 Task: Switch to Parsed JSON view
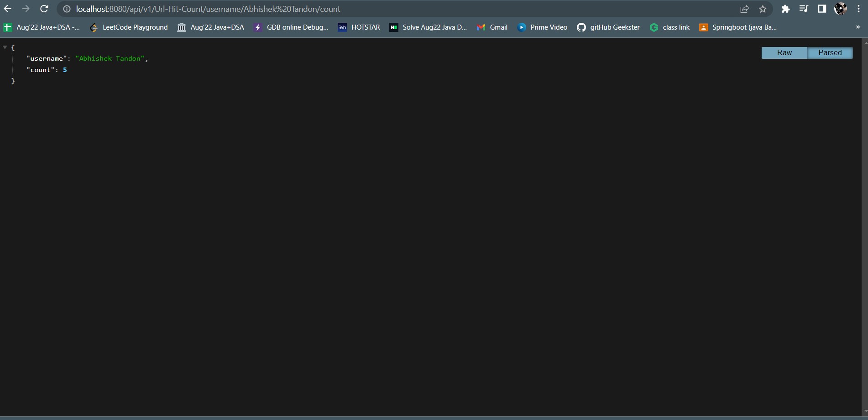[830, 52]
